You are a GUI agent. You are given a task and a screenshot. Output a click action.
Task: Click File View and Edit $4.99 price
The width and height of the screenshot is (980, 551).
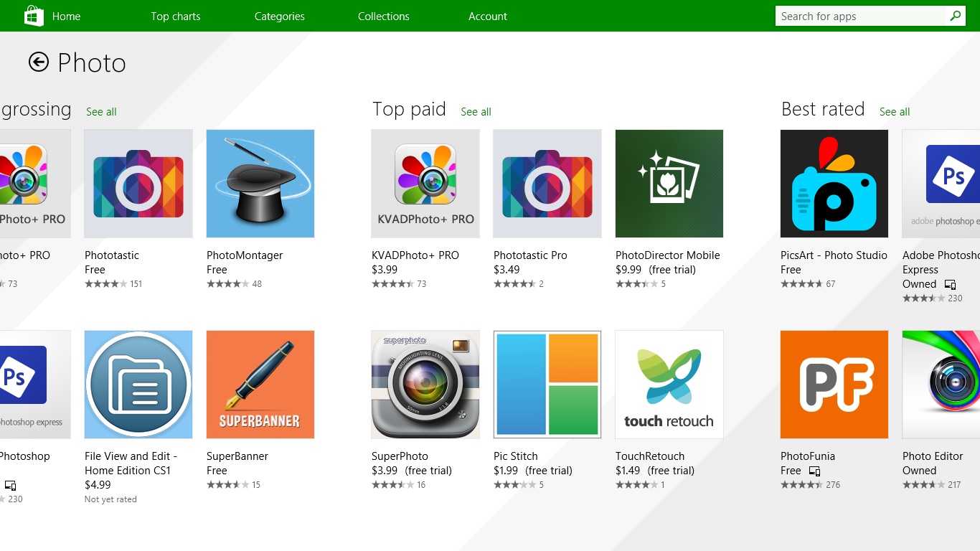click(x=98, y=485)
